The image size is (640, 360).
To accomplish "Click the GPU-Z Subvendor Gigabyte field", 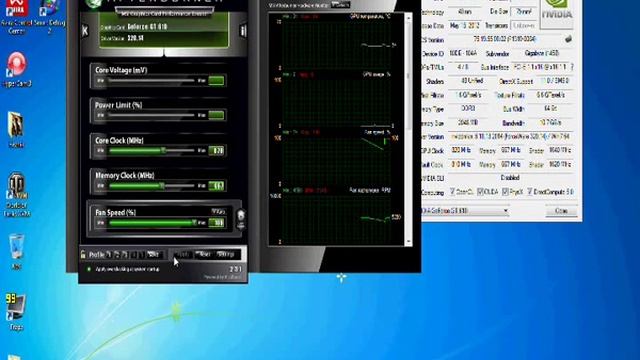I will pos(542,53).
